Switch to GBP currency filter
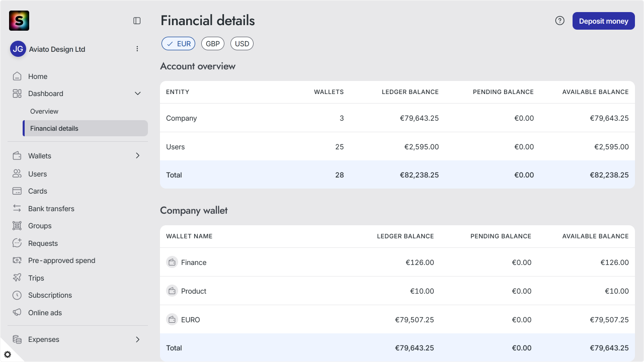Viewport: 644px width, 362px height. [213, 44]
